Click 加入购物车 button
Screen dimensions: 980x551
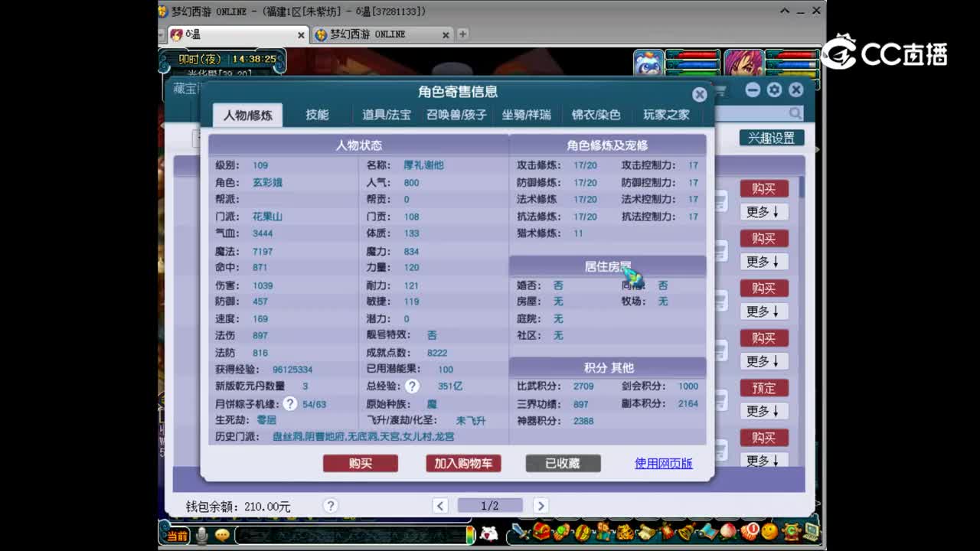pos(463,464)
